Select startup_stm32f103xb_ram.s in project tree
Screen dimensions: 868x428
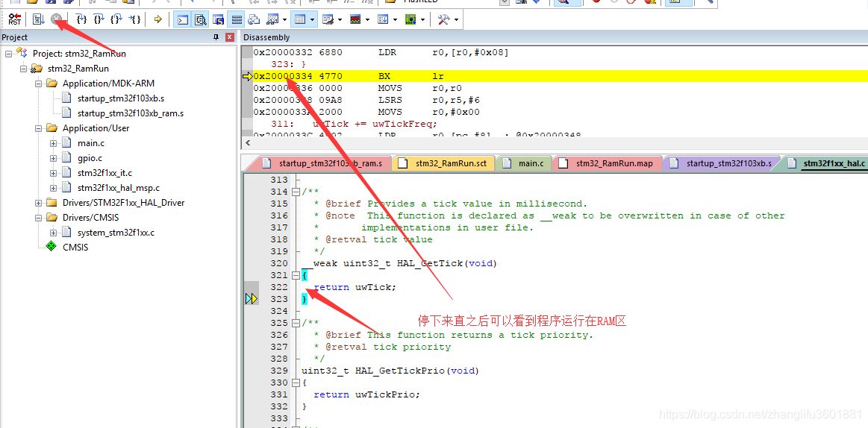[x=131, y=113]
